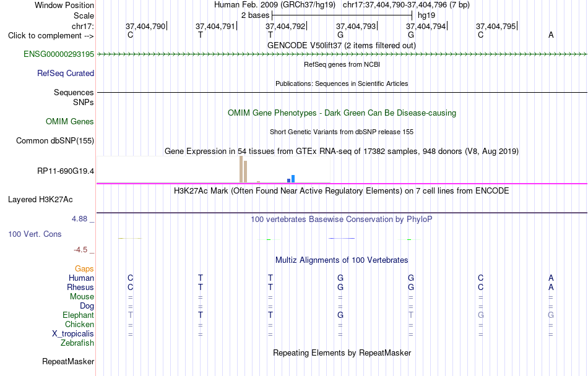Viewport: 588px width, 376px height.
Task: Click 'RefSeq genes from NCBI' title
Action: pyautogui.click(x=342, y=64)
